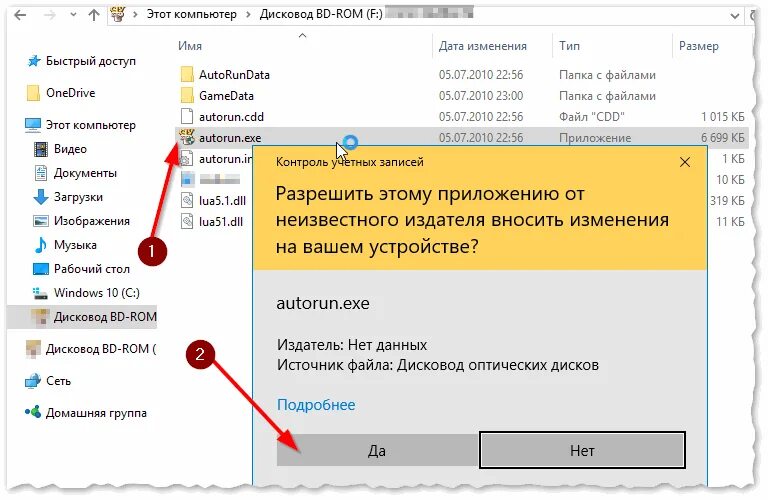Open recent locations chevron next to arrows
The height and width of the screenshot is (500, 768).
(73, 15)
